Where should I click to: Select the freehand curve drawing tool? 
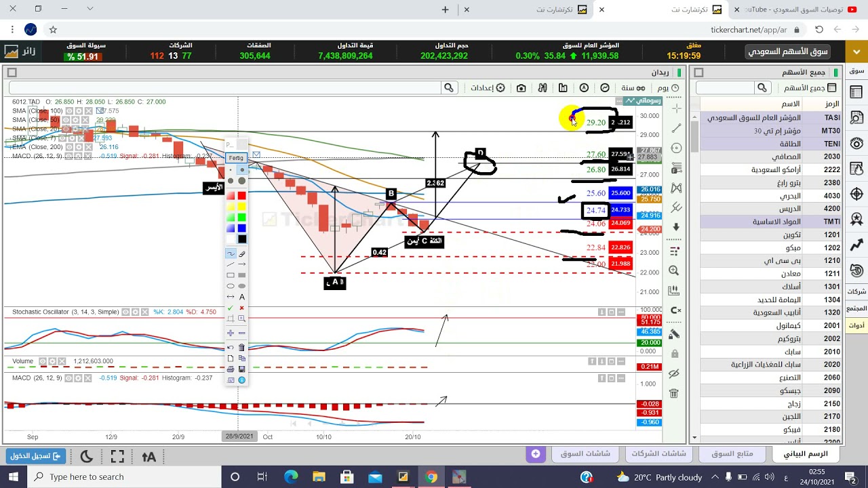click(231, 253)
